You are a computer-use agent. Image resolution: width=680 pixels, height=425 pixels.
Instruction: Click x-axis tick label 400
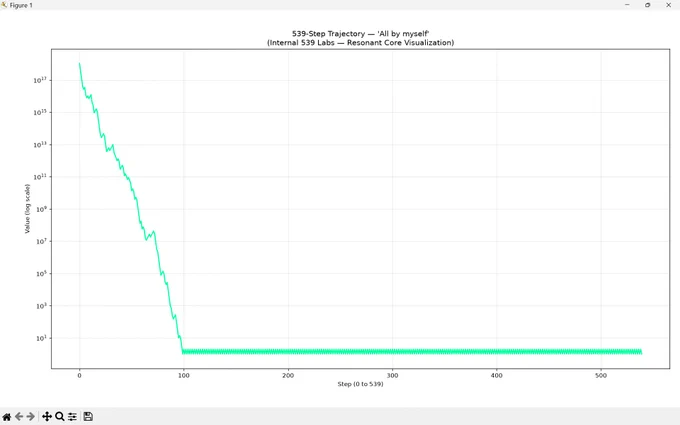[x=497, y=375]
